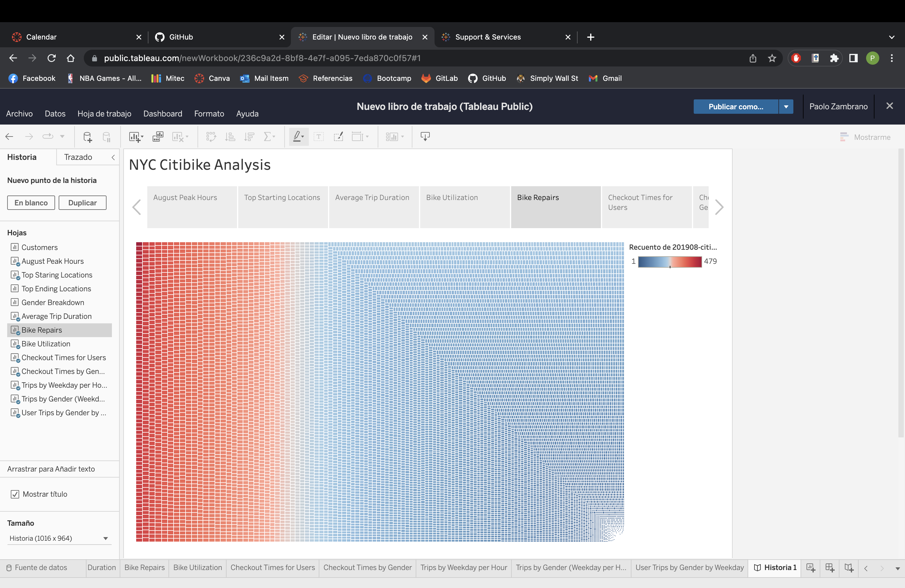Open the Chrome extensions puzzle icon
The height and width of the screenshot is (588, 905).
tap(834, 58)
